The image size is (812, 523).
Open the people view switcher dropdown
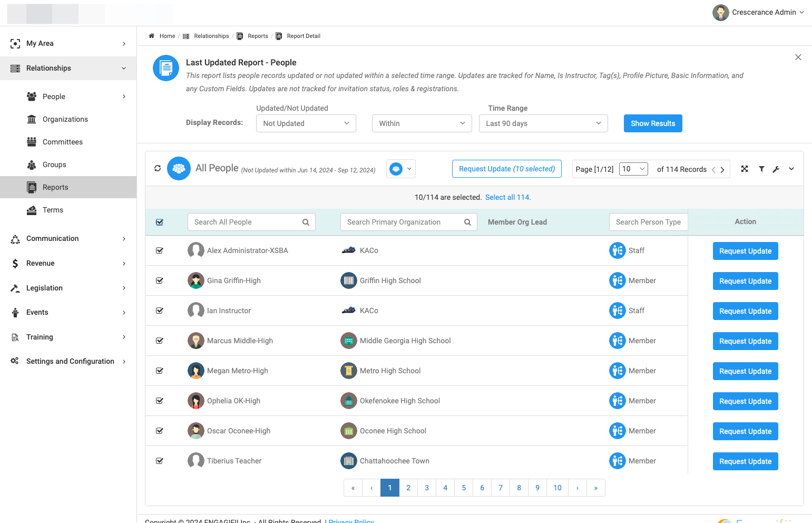[401, 169]
